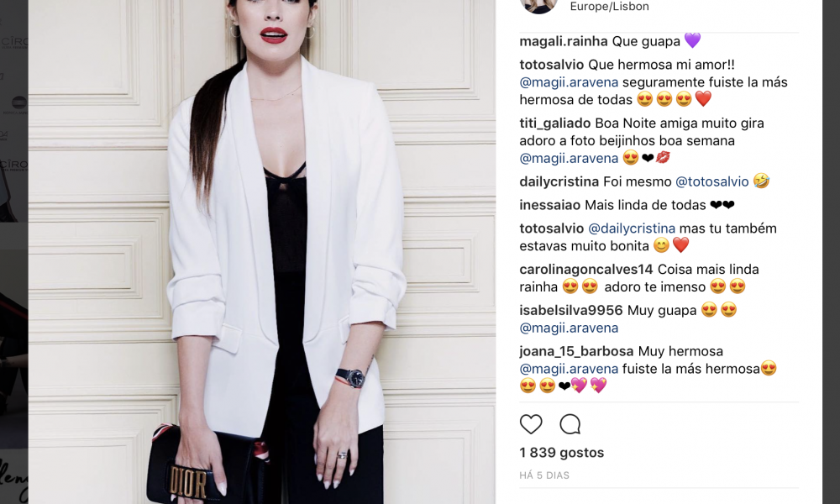This screenshot has height=504, width=840.
Task: View the 1 839 gostos likes list
Action: [x=562, y=453]
